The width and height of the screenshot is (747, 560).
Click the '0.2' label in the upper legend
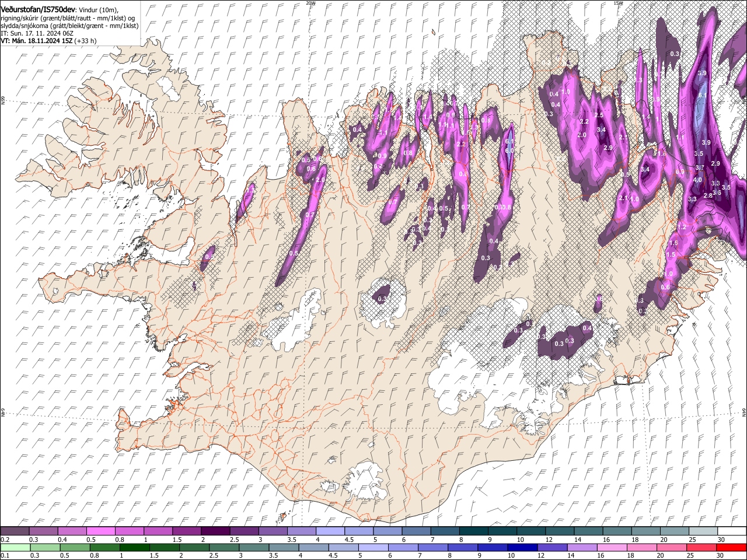[x=5, y=540]
